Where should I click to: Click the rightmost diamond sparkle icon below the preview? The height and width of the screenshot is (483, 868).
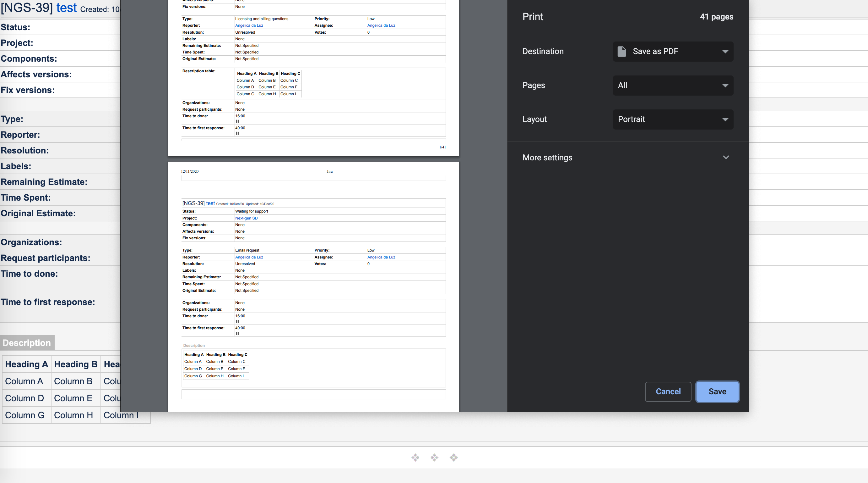click(453, 458)
